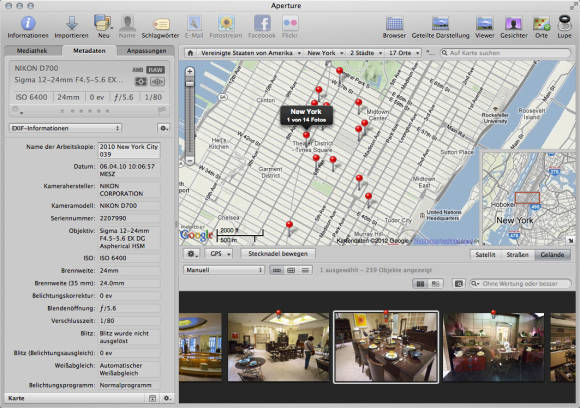Click the E-Mail toolbar icon
This screenshot has width=580, height=408.
(x=194, y=23)
